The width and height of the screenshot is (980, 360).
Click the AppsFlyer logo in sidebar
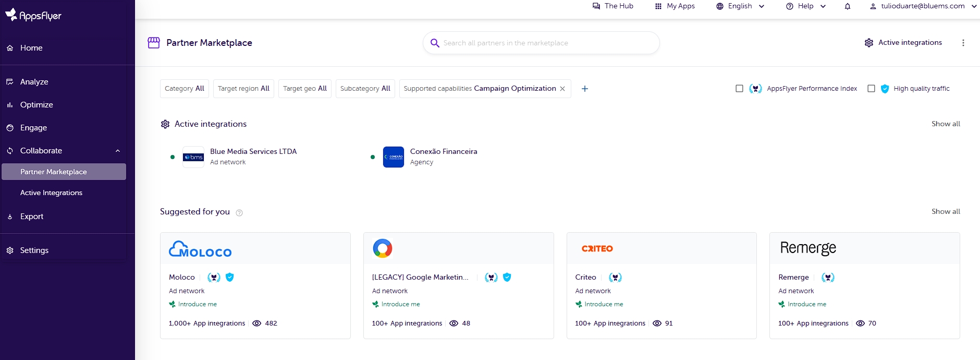point(33,15)
